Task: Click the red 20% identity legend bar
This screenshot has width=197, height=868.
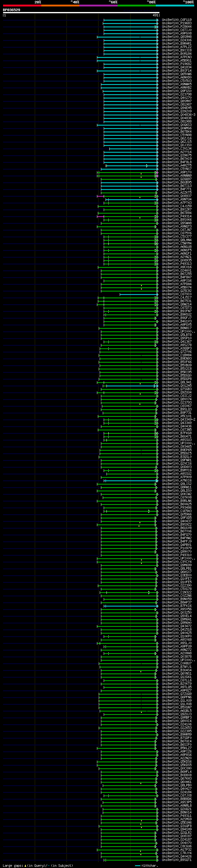Action: pyautogui.click(x=22, y=6)
